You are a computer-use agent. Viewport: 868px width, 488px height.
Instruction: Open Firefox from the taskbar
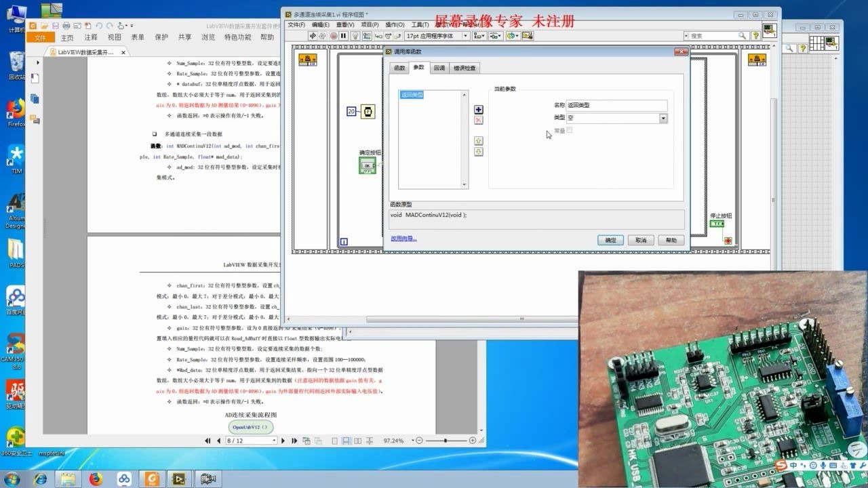click(96, 479)
